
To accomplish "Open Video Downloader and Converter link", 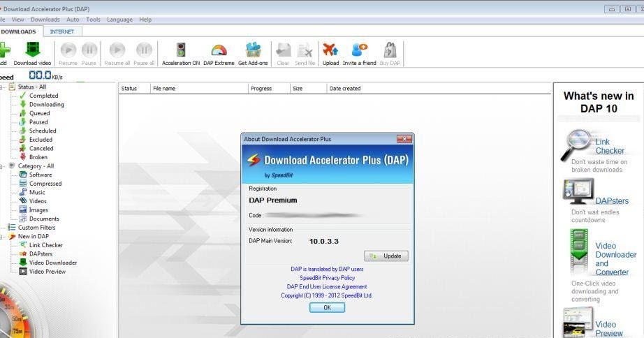I will coord(615,258).
